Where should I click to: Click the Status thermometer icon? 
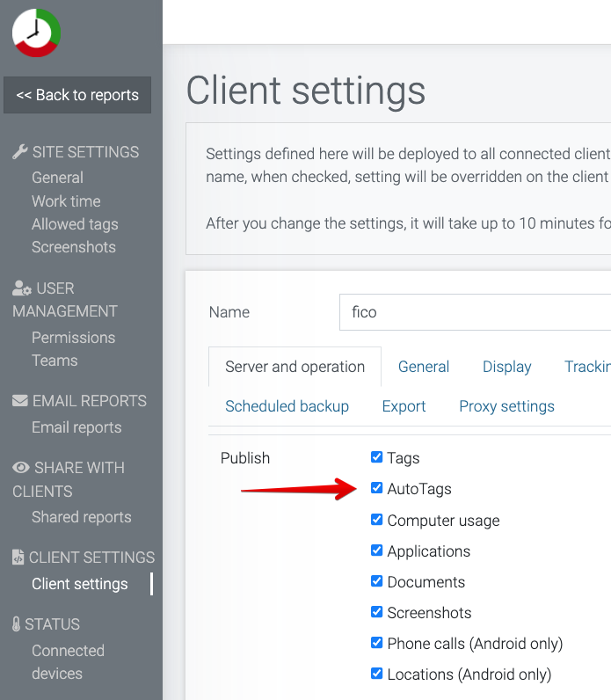click(16, 623)
